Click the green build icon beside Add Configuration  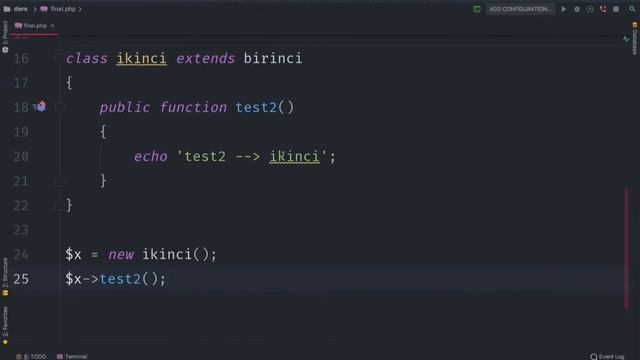[x=477, y=9]
